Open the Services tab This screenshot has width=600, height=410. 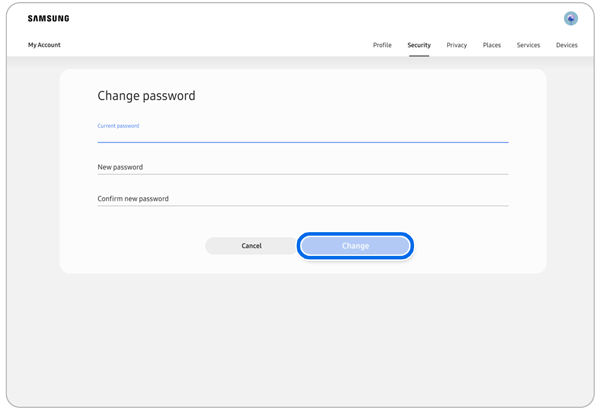528,45
